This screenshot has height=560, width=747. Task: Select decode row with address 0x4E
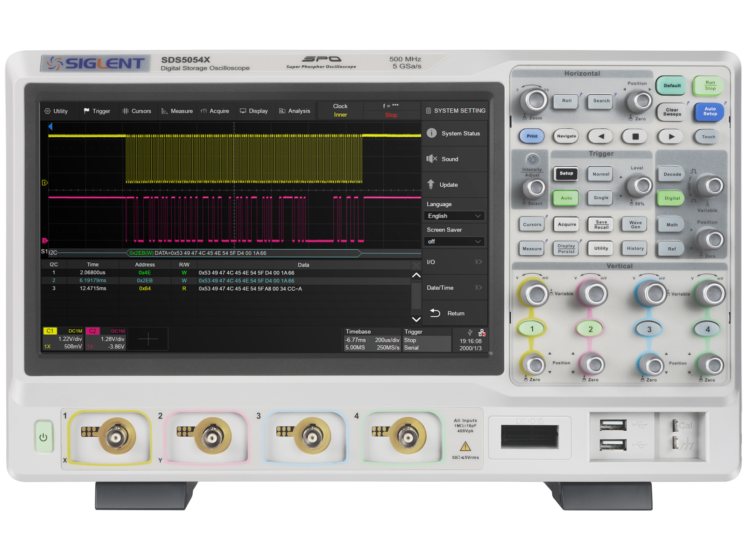point(226,273)
